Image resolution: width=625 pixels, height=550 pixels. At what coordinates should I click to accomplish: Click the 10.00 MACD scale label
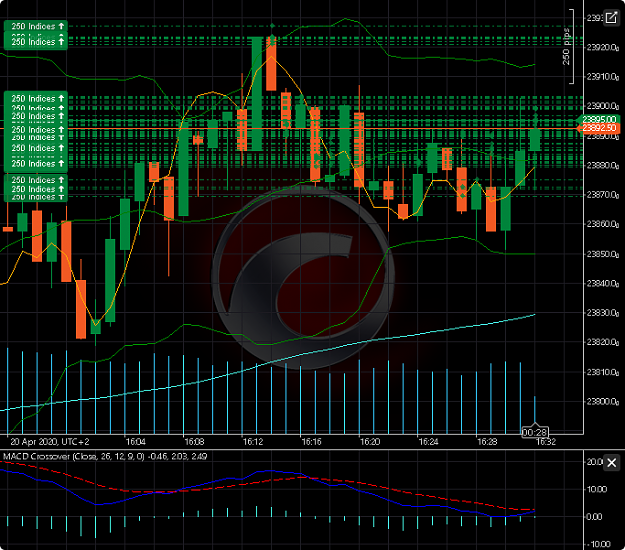(x=596, y=489)
